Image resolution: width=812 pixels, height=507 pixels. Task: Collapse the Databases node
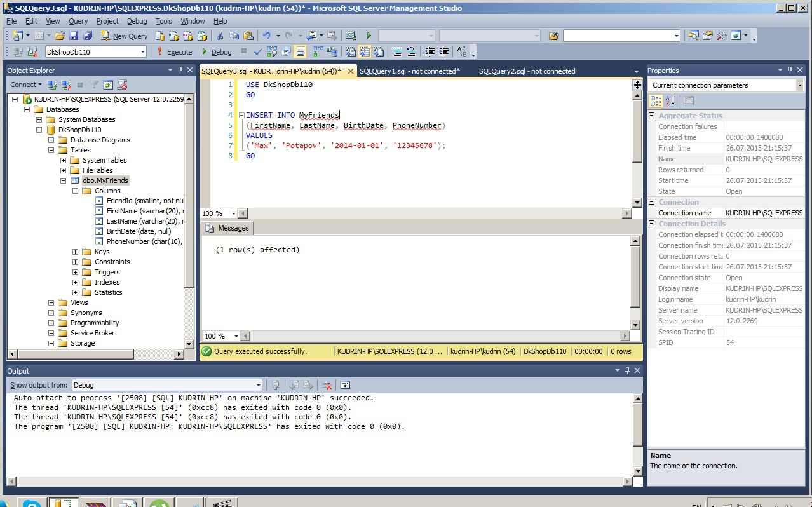[x=27, y=109]
